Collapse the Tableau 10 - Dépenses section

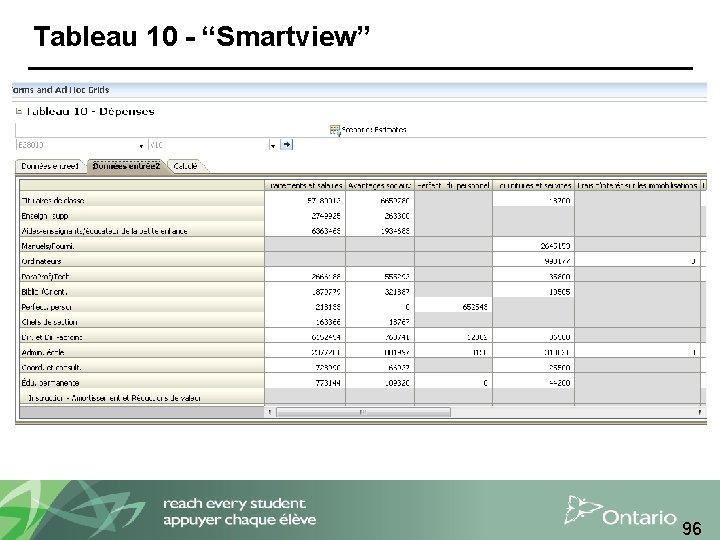click(19, 111)
